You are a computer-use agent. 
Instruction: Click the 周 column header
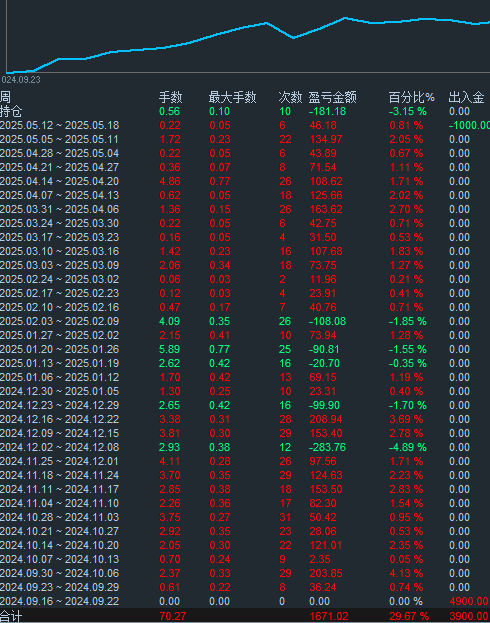[5, 97]
